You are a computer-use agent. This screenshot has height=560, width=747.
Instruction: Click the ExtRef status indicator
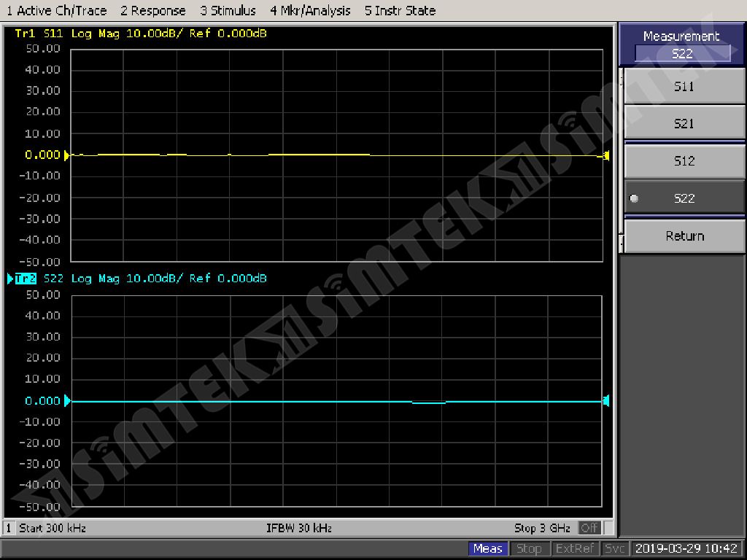575,548
